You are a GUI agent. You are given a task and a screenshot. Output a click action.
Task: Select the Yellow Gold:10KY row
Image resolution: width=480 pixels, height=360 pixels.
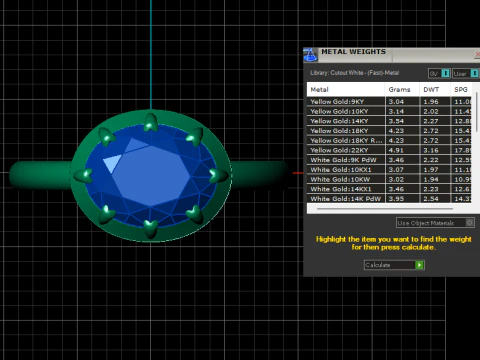click(389, 111)
